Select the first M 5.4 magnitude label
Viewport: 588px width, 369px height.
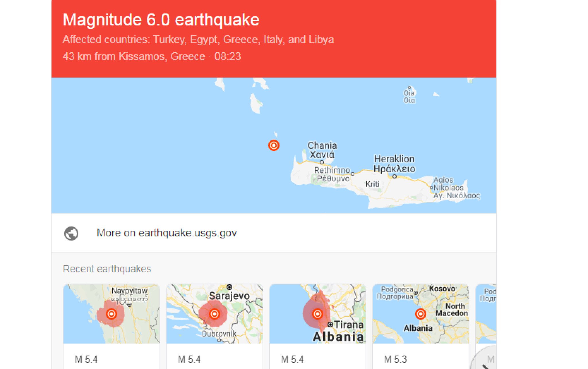[x=86, y=359]
